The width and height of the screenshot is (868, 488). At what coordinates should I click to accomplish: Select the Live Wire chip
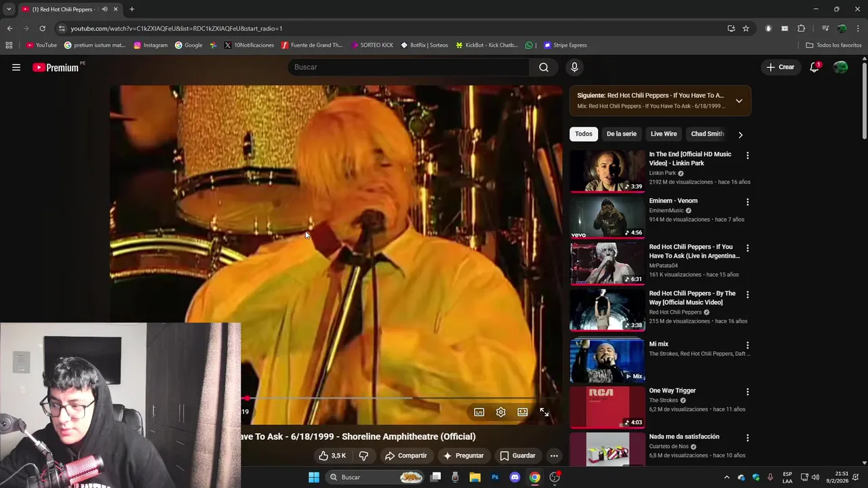pos(664,134)
